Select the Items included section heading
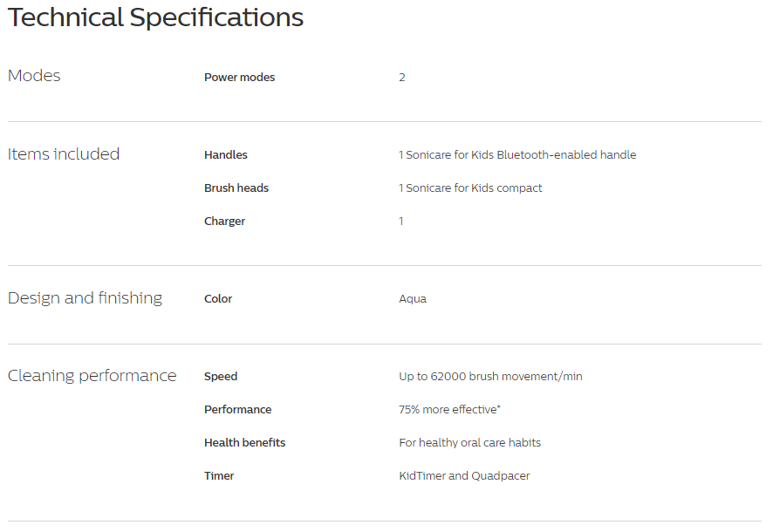 64,154
